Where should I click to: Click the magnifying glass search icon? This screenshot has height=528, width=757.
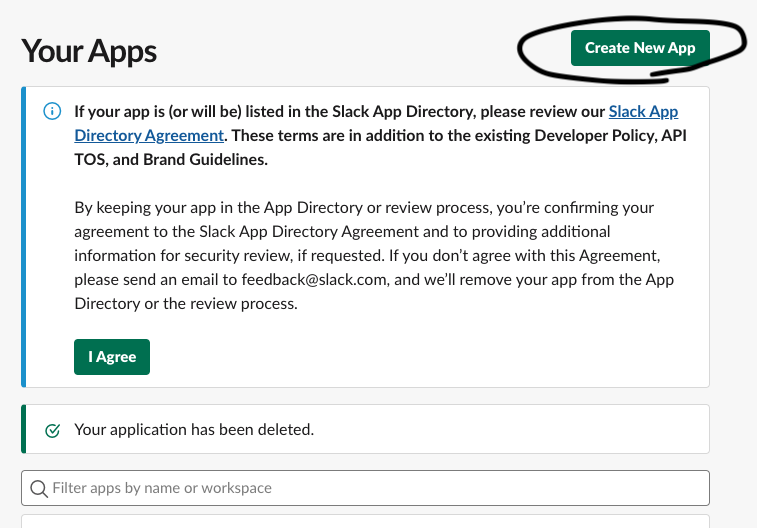pos(39,488)
